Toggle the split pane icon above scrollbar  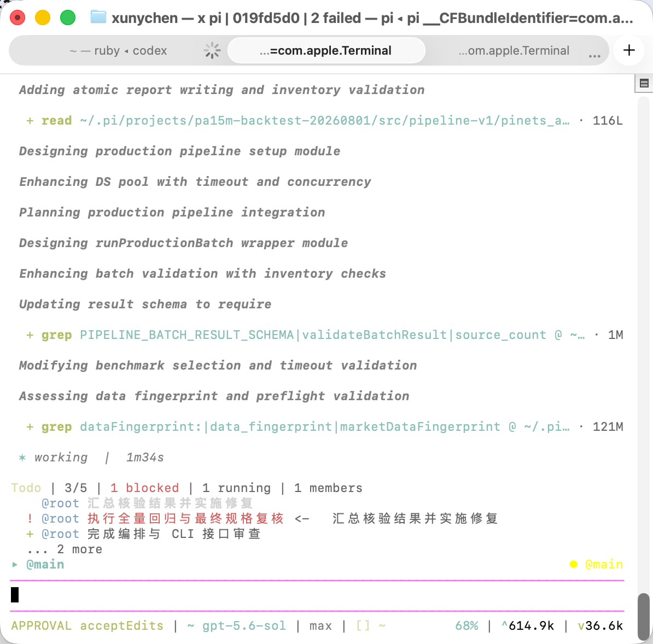click(x=644, y=83)
